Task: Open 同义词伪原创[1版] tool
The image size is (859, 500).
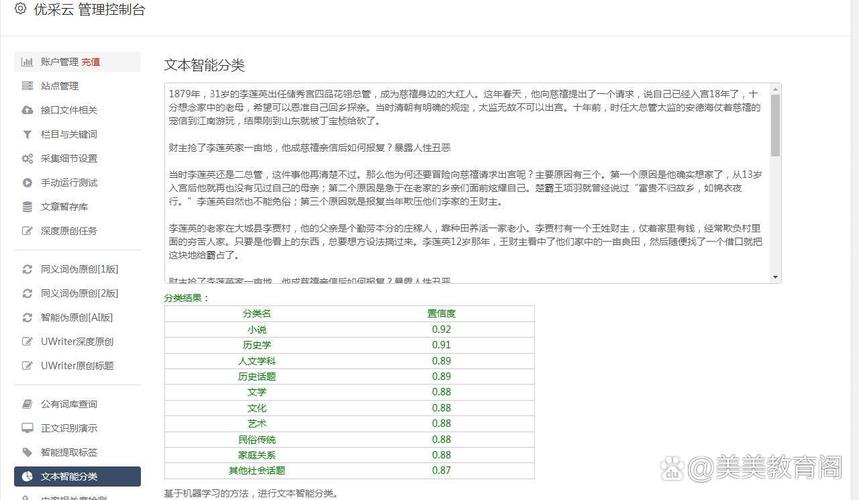Action: click(x=77, y=269)
